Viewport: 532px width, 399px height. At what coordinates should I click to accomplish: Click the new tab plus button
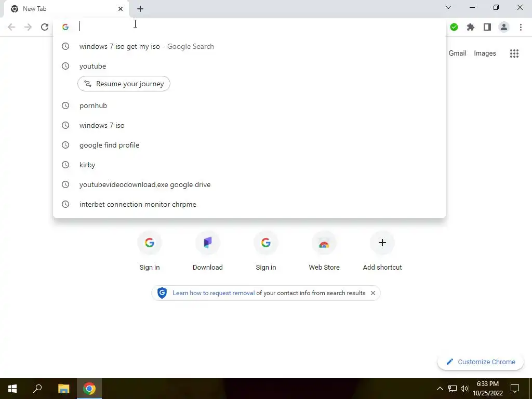140,9
